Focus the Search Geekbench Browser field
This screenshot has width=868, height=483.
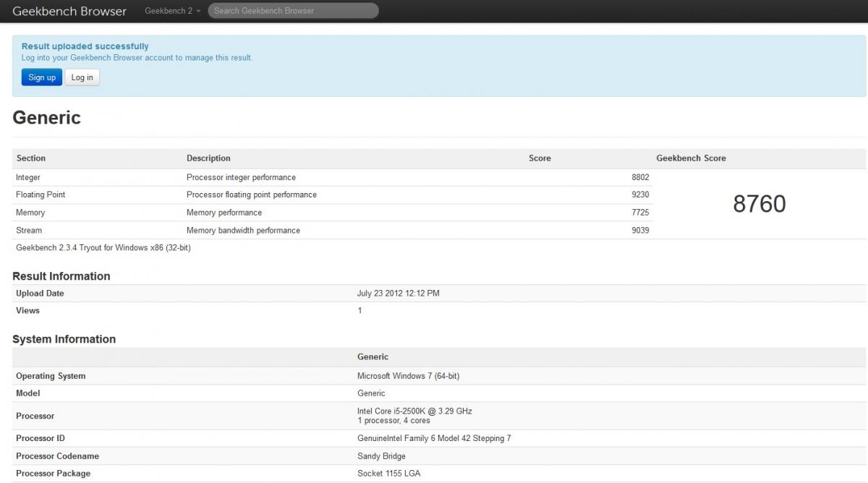click(x=293, y=11)
